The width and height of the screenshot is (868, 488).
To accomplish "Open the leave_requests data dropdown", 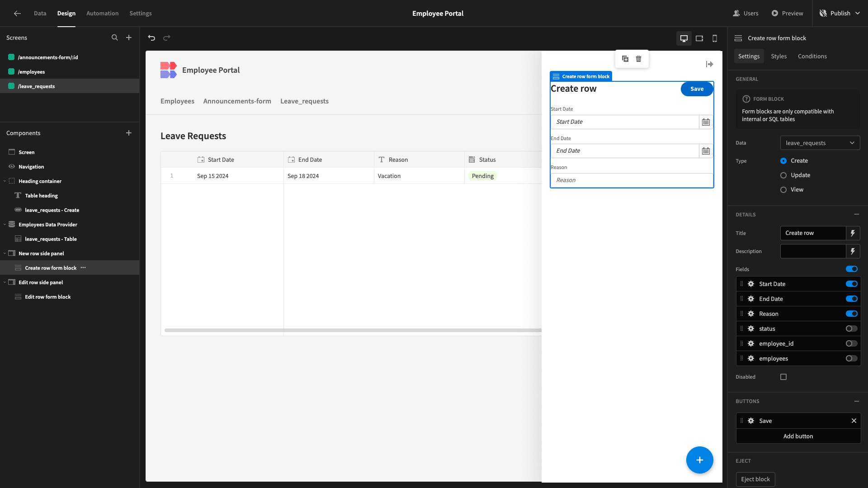I will click(820, 143).
